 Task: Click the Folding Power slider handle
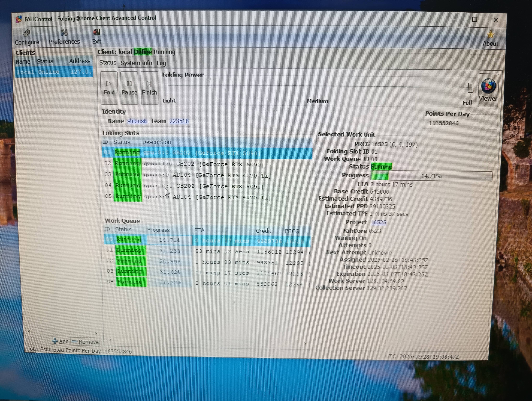pos(470,87)
